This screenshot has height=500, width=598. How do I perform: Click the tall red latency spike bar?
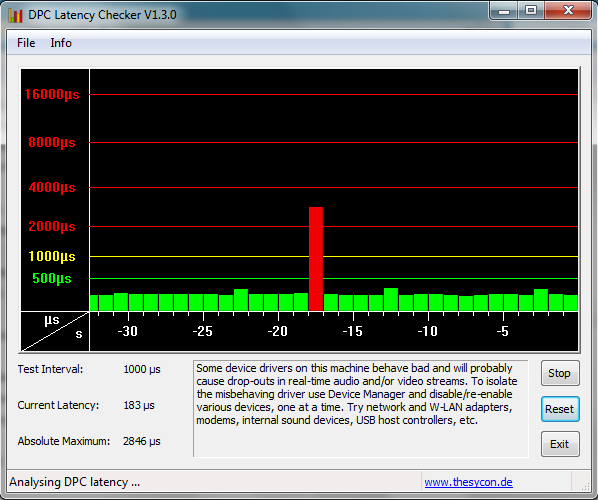[316, 259]
